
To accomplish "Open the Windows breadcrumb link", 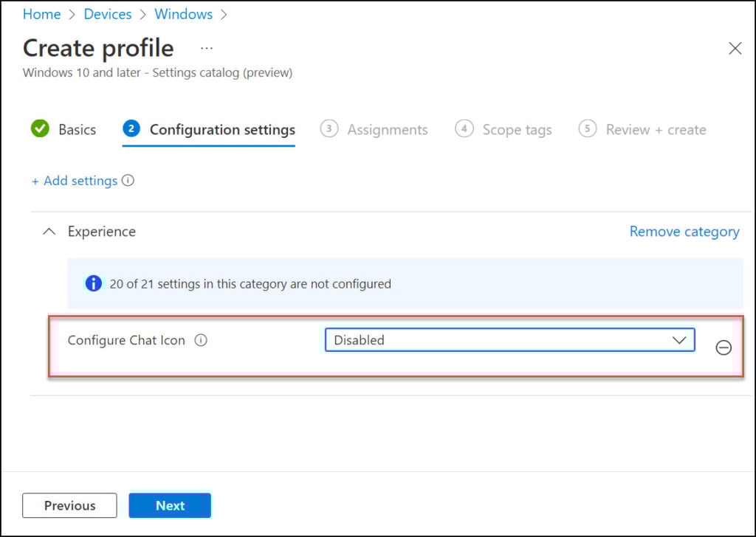I will click(x=183, y=14).
